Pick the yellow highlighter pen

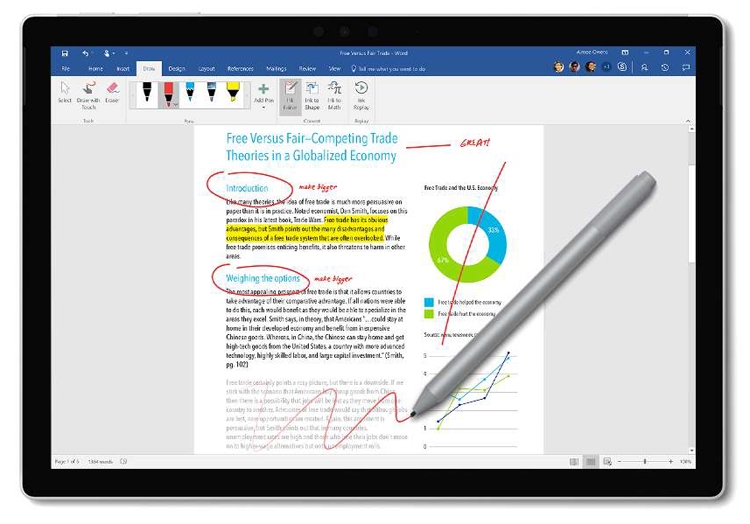point(233,93)
